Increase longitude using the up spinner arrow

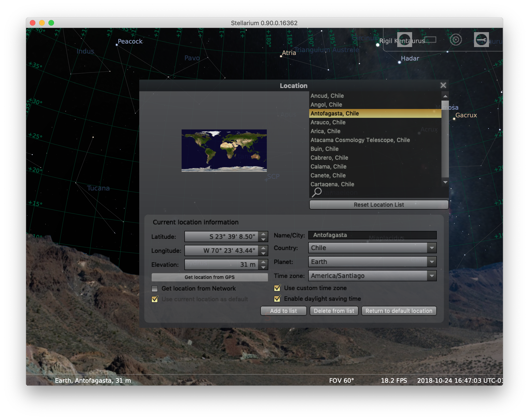click(x=263, y=248)
